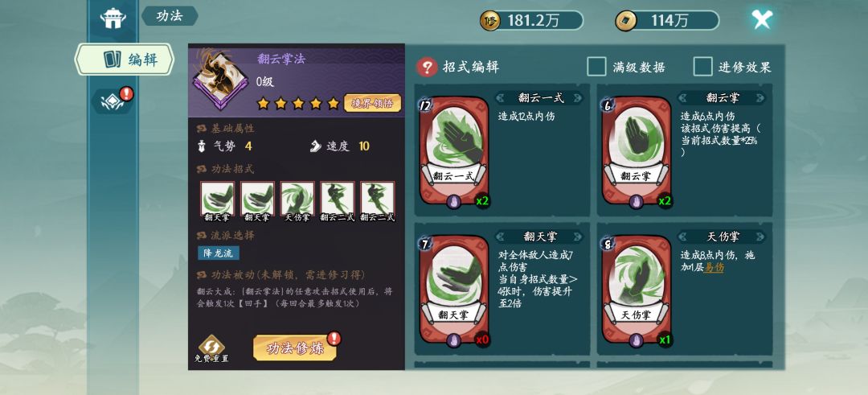Tap the 翻云掌法 skill book icon
Image resolution: width=868 pixels, height=395 pixels.
click(219, 79)
